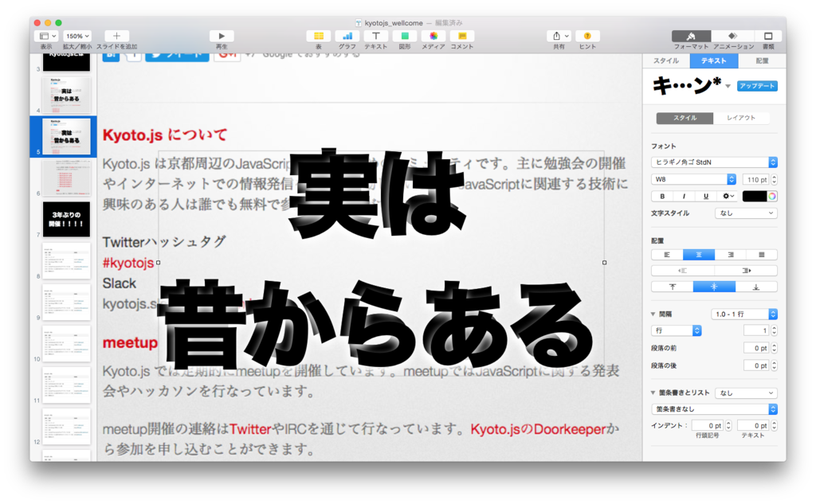Viewport: 816px width, 504px height.
Task: Click the Kyoto.jsのDoorkeeper link text
Action: [538, 430]
